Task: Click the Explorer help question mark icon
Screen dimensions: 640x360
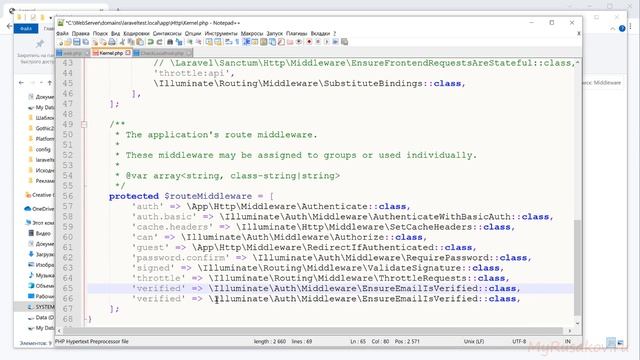Action: tap(622, 29)
